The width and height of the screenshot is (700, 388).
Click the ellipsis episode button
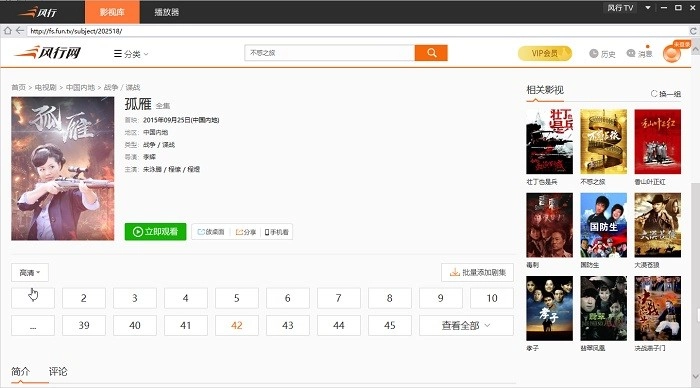coord(33,325)
